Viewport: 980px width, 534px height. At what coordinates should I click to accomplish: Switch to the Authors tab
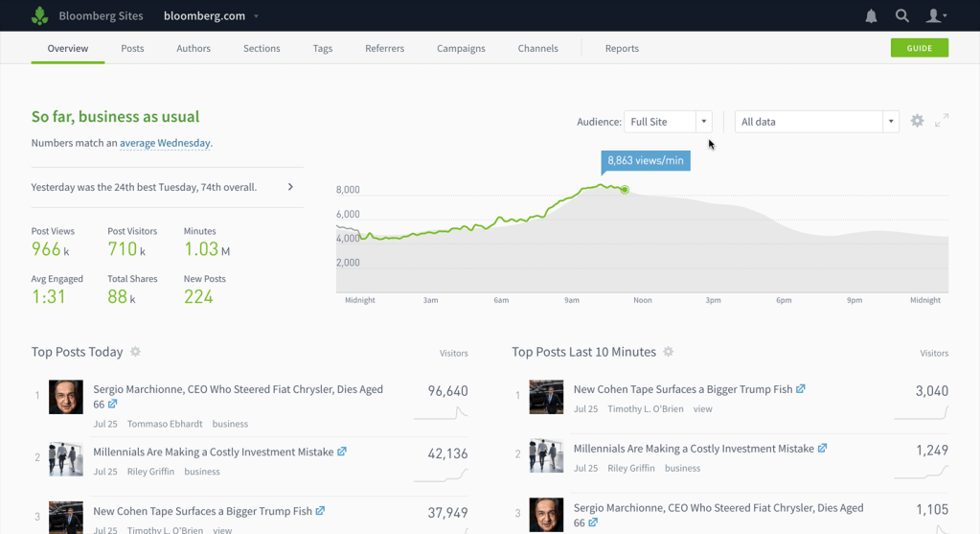tap(194, 48)
